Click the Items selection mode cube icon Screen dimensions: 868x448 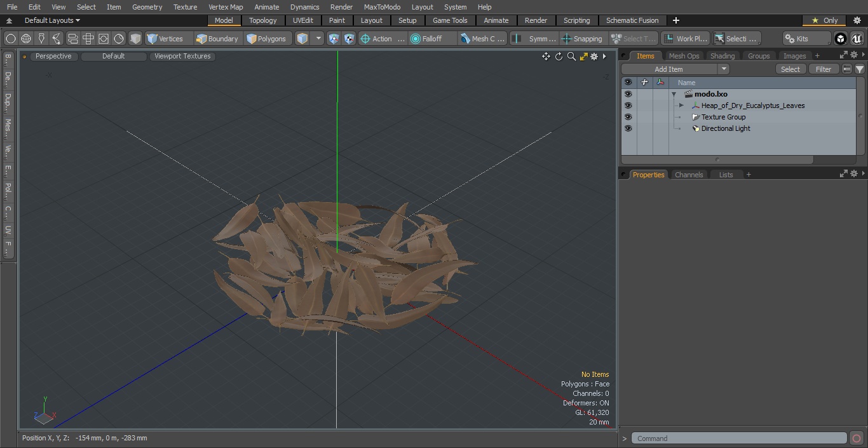tap(302, 39)
